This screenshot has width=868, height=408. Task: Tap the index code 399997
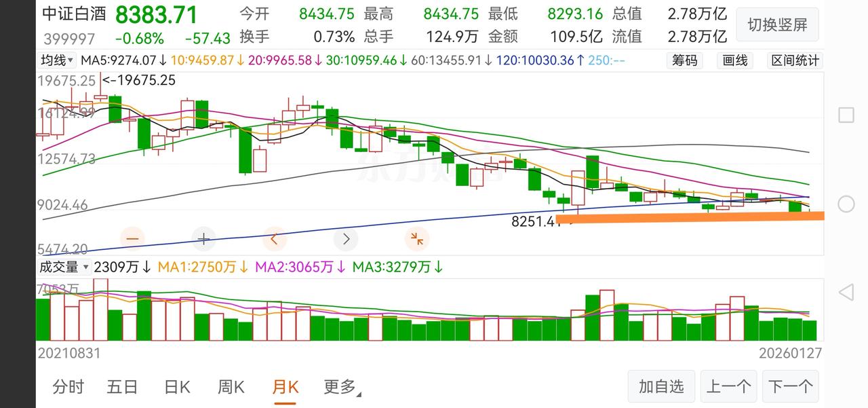tap(69, 38)
